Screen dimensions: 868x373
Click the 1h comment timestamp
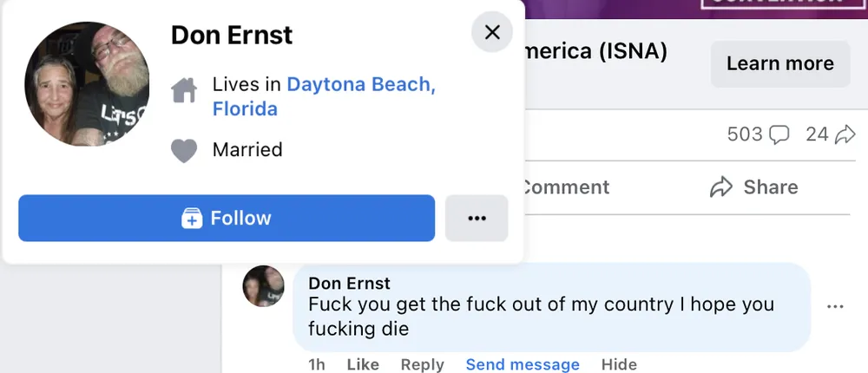pos(317,364)
